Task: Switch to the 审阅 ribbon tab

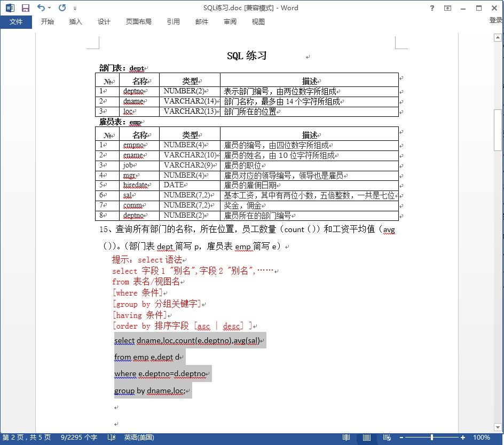Action: pyautogui.click(x=230, y=22)
